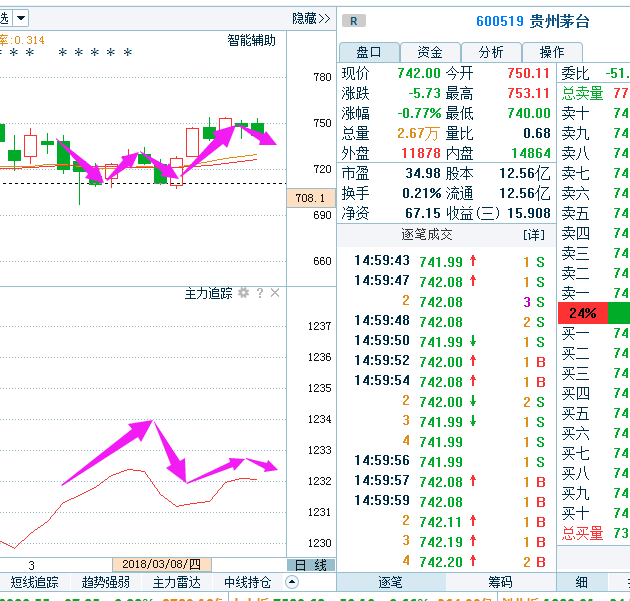Select the 趋势强弱 indicator tab
Image resolution: width=630 pixels, height=601 pixels.
coord(105,582)
